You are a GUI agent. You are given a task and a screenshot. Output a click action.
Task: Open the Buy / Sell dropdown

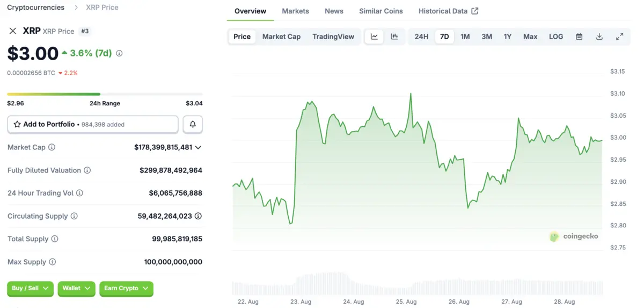click(30, 289)
